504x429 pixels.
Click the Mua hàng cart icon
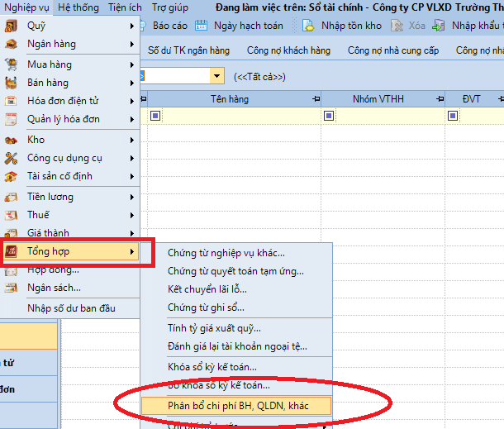(x=12, y=64)
